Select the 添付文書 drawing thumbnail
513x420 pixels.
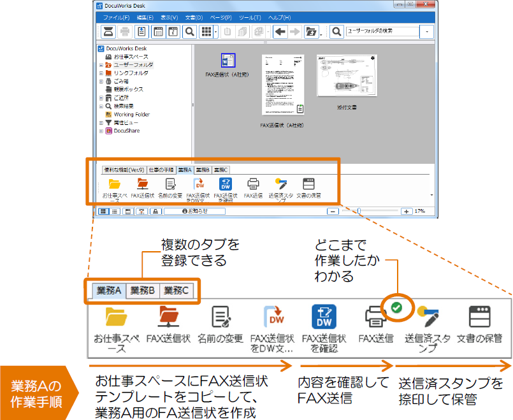[x=347, y=76]
